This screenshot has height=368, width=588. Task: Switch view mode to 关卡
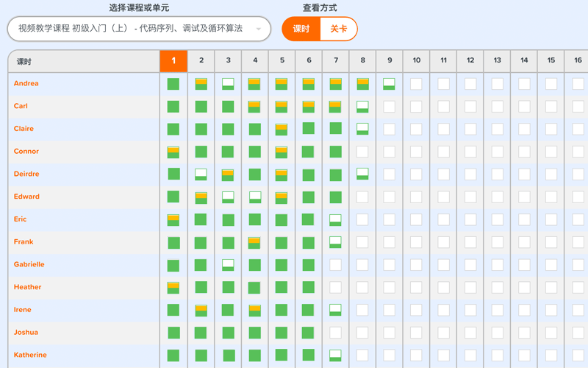coord(339,29)
